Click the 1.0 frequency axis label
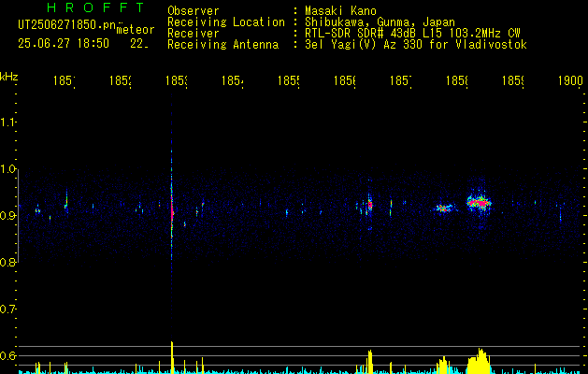The image size is (588, 374). click(x=7, y=169)
